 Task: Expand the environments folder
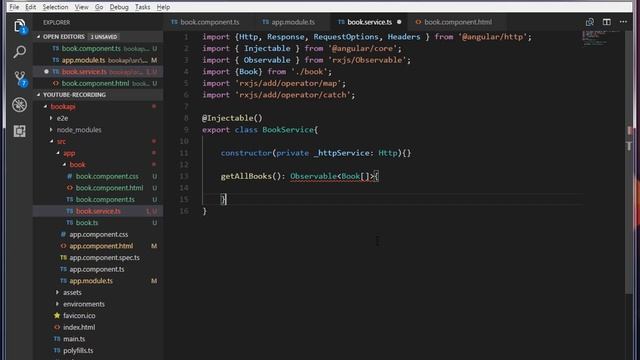click(x=57, y=304)
